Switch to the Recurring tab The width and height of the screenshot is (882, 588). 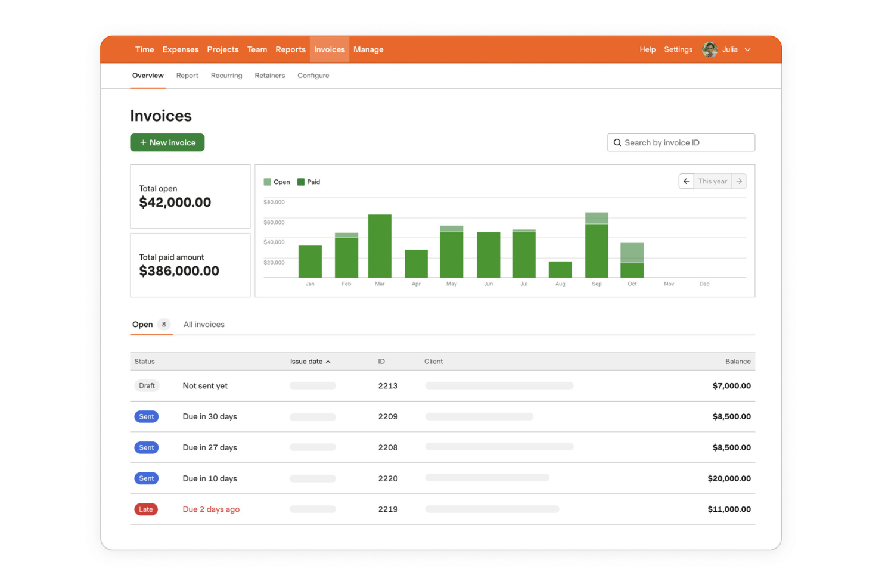tap(226, 76)
